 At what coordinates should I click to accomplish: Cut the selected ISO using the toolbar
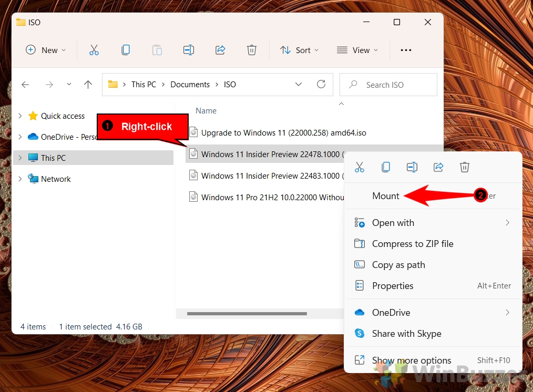tap(94, 50)
